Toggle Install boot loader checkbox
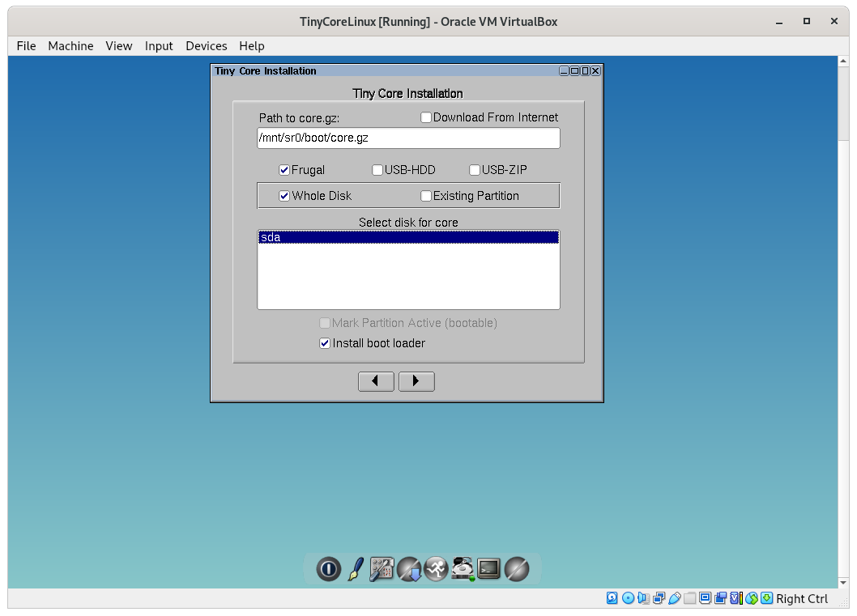The image size is (857, 616). (325, 343)
